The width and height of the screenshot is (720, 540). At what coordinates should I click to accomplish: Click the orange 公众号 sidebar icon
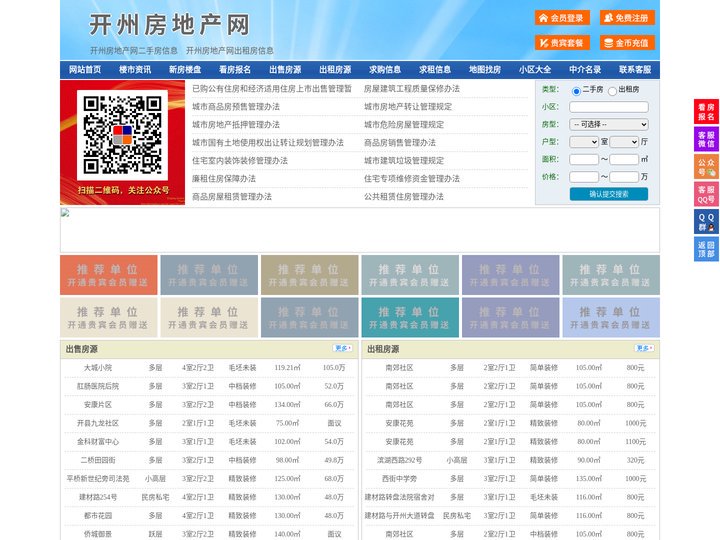[x=706, y=167]
